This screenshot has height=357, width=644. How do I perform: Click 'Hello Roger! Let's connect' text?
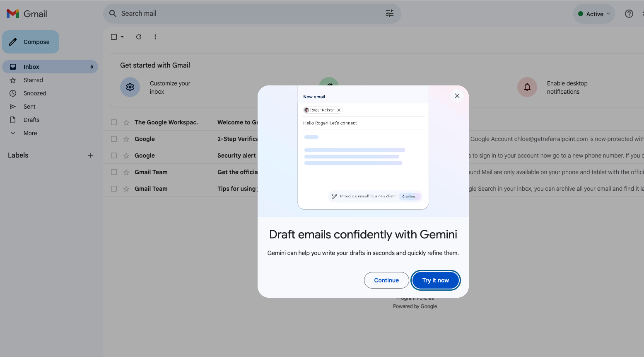coord(330,123)
